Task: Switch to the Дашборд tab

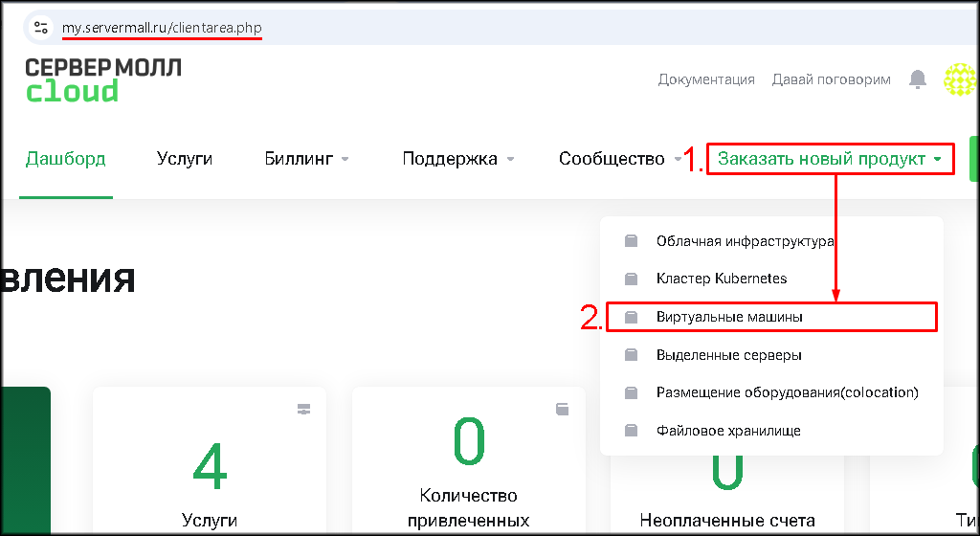Action: (65, 159)
